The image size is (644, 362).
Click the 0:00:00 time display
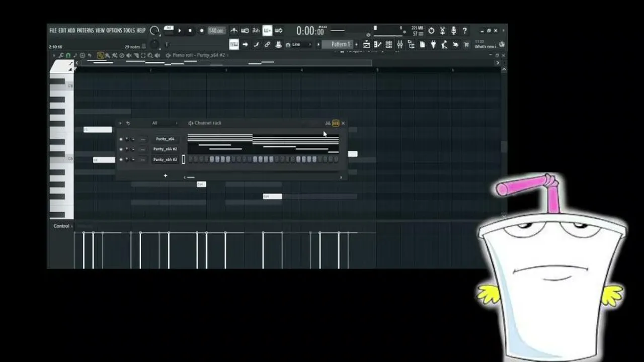tap(310, 31)
